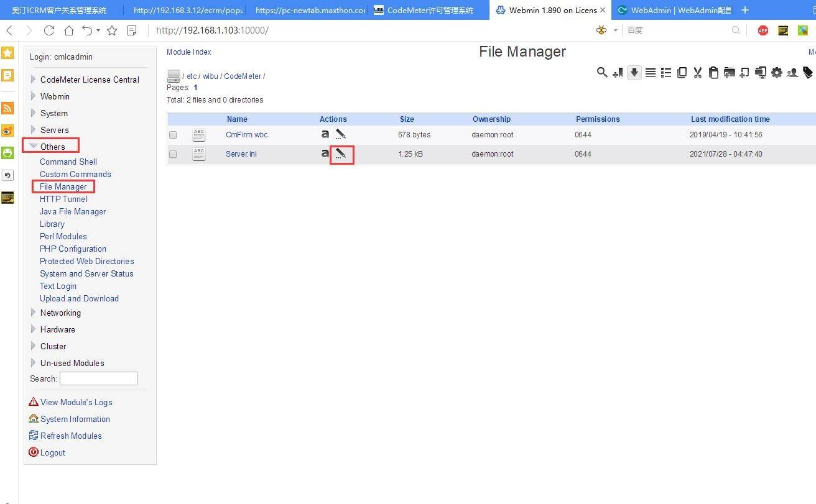The image size is (816, 504).
Task: Open Server.ini file name link
Action: [x=241, y=154]
